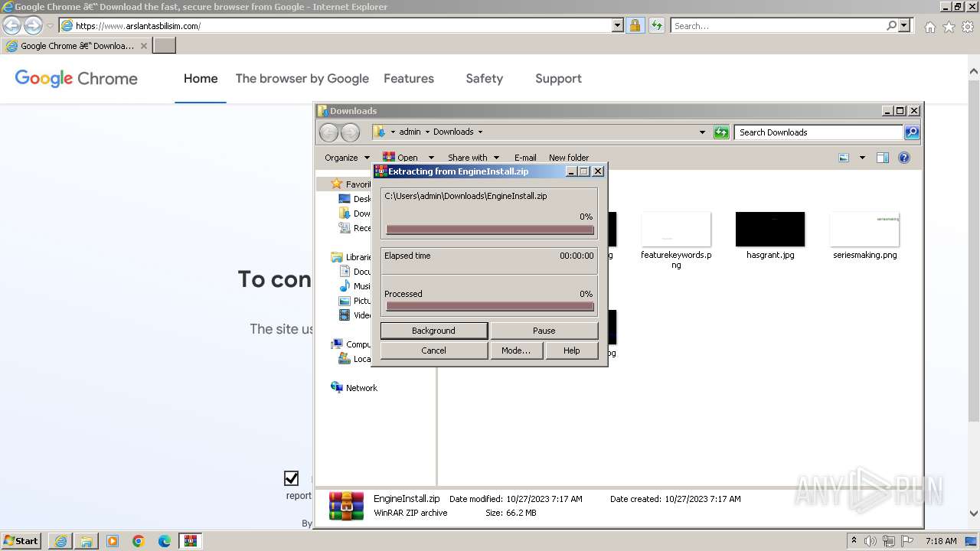Click the EngineInstall.zip WinRAR icon in details pane
The height and width of the screenshot is (551, 980).
(346, 506)
